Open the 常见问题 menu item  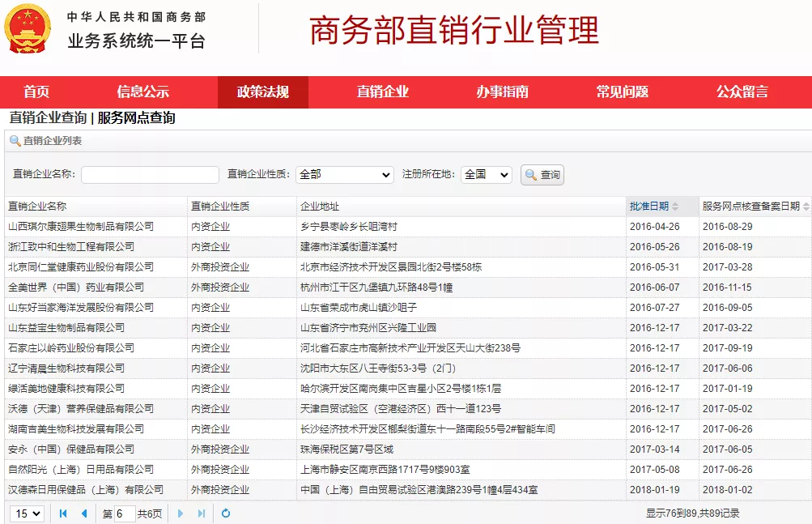pos(623,92)
